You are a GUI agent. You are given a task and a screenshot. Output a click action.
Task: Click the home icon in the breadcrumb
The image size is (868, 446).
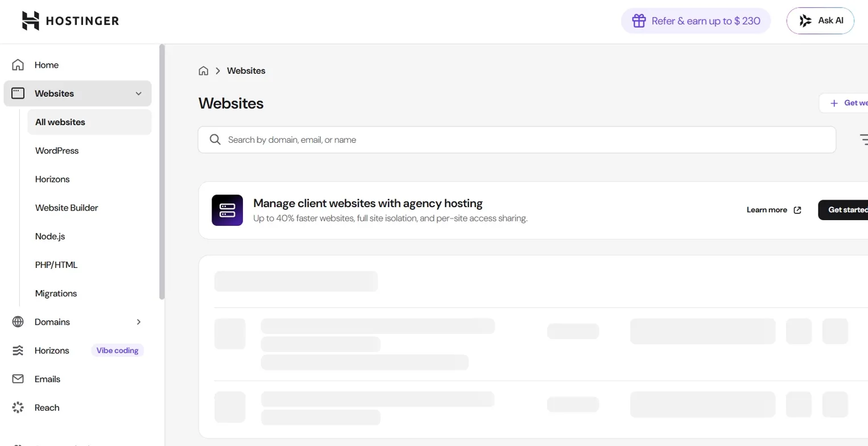point(203,70)
